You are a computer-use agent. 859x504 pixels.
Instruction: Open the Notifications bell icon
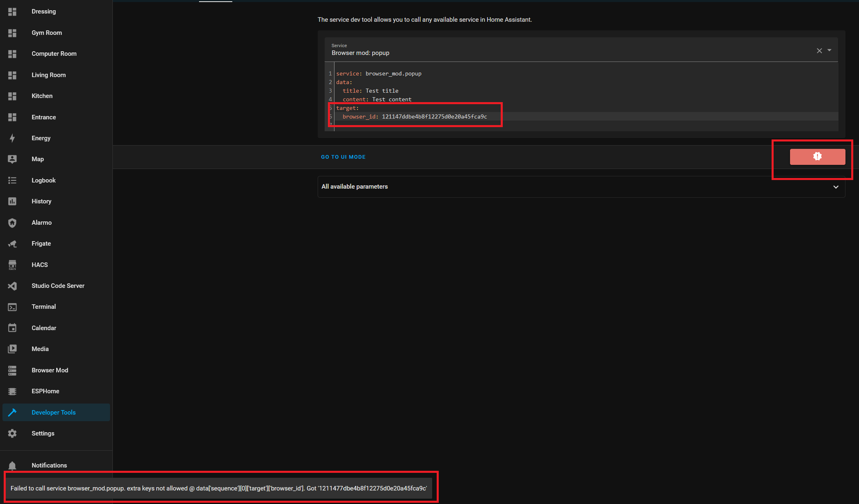[12, 465]
